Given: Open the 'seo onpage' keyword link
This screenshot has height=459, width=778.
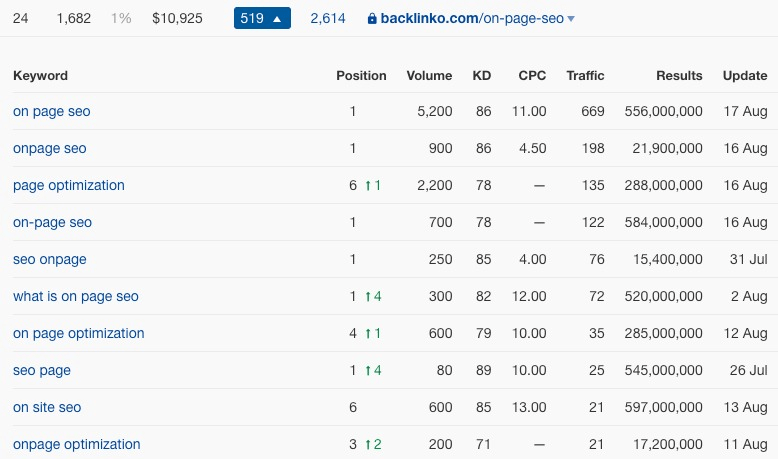Looking at the screenshot, I should 50,259.
